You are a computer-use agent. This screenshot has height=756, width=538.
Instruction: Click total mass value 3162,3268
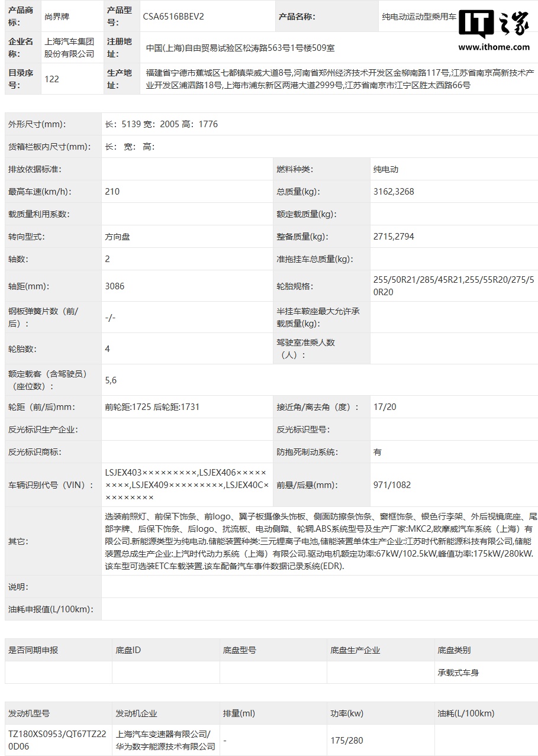(x=394, y=192)
